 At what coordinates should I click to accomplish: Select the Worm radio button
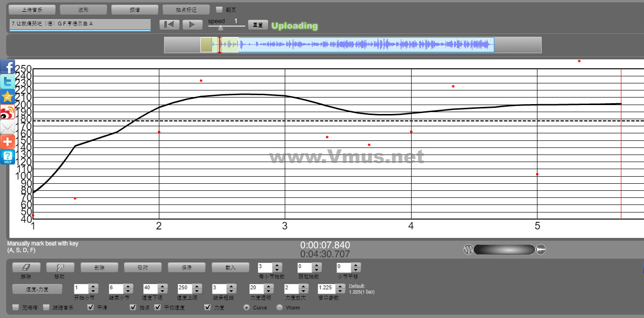(x=280, y=308)
